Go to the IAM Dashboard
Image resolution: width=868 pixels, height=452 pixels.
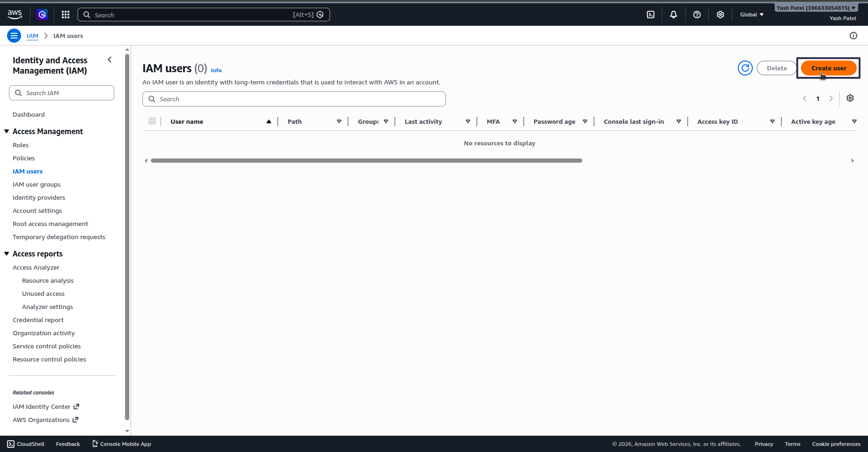pyautogui.click(x=29, y=114)
